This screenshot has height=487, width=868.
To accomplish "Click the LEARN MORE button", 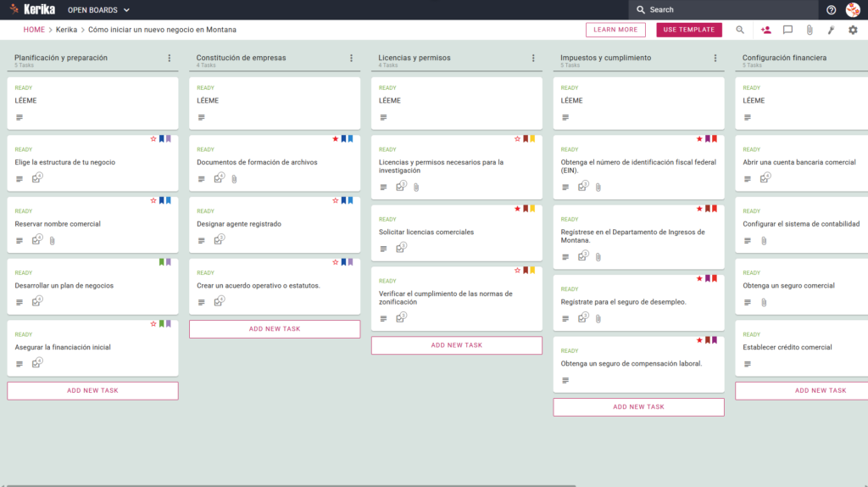I will click(615, 30).
